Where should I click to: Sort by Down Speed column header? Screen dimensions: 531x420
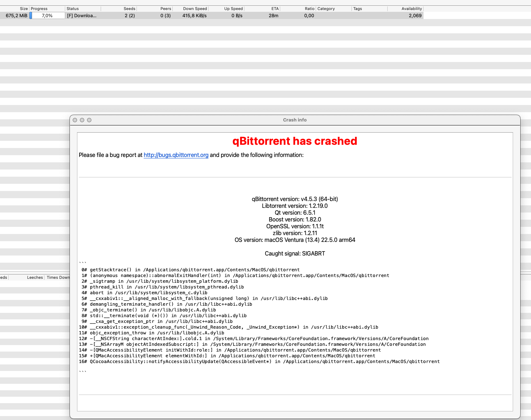[x=193, y=8]
